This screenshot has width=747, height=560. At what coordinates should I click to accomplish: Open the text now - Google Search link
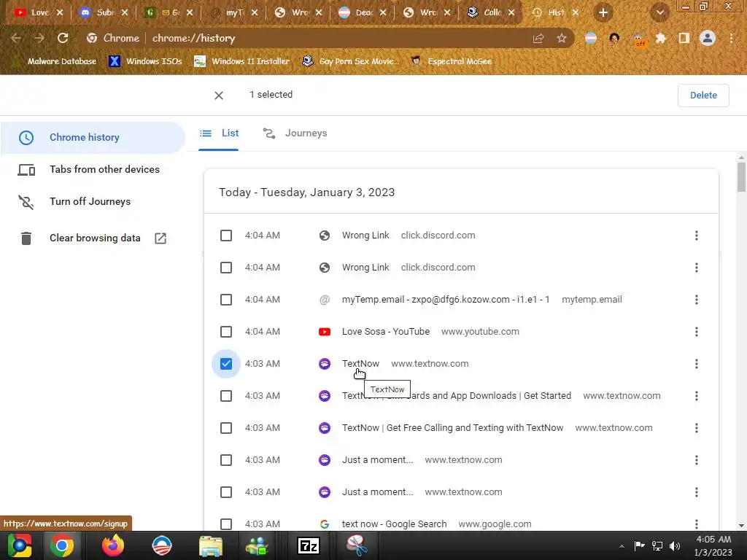pyautogui.click(x=395, y=524)
